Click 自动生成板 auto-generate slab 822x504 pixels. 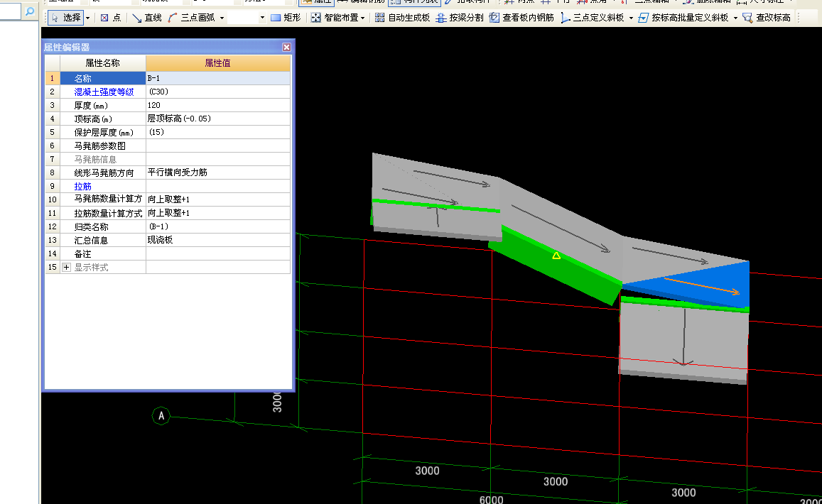pos(403,18)
